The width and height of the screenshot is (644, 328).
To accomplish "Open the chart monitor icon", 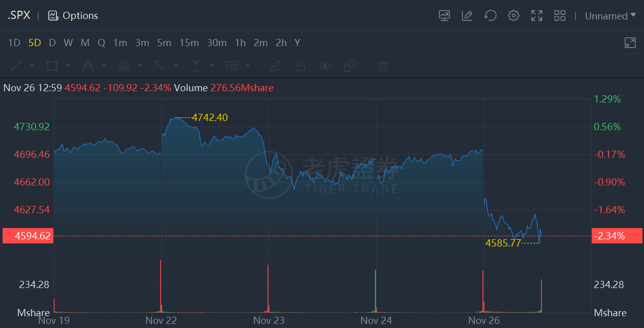I will point(444,15).
